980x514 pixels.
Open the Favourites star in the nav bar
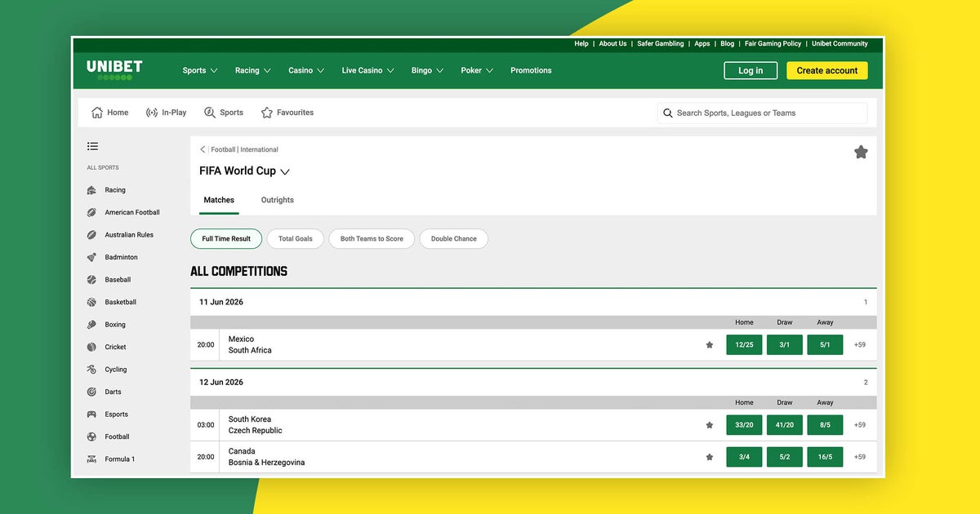pos(267,113)
